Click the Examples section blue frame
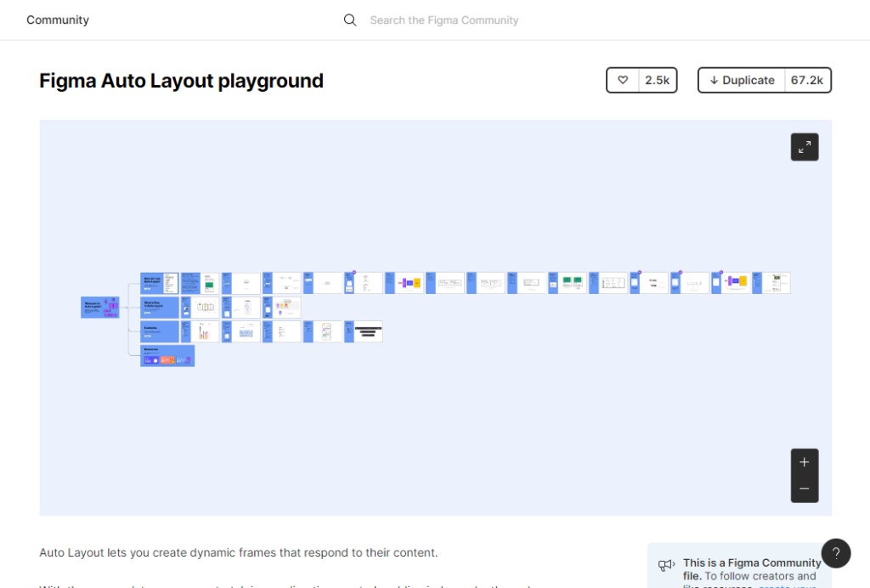 coord(159,331)
